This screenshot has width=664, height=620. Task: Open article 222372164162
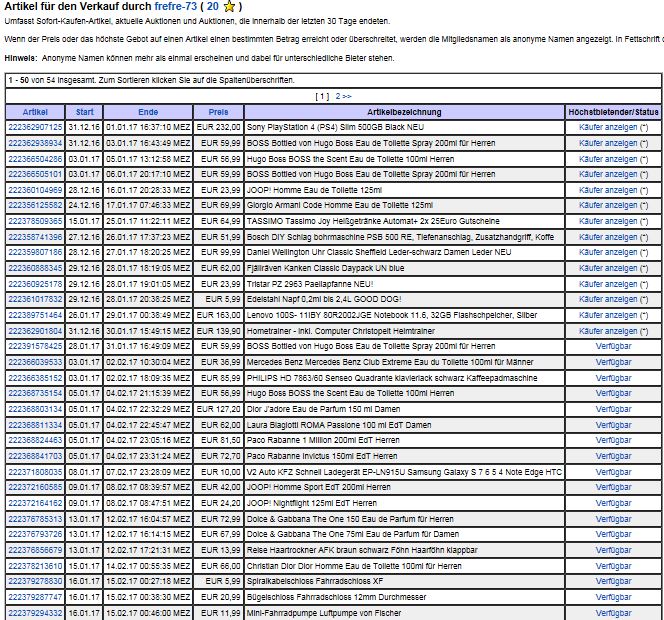click(x=35, y=503)
